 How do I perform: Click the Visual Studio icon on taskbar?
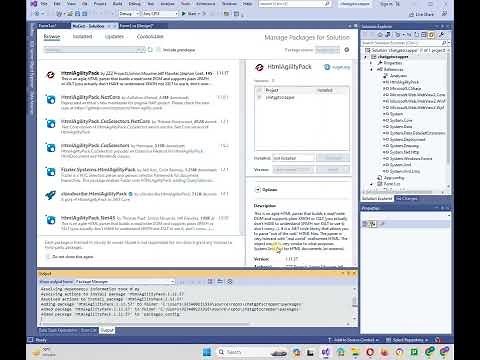[x=325, y=352]
